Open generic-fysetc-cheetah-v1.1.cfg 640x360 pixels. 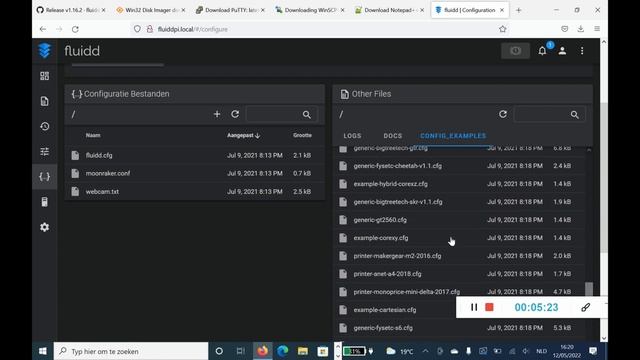pos(459,166)
